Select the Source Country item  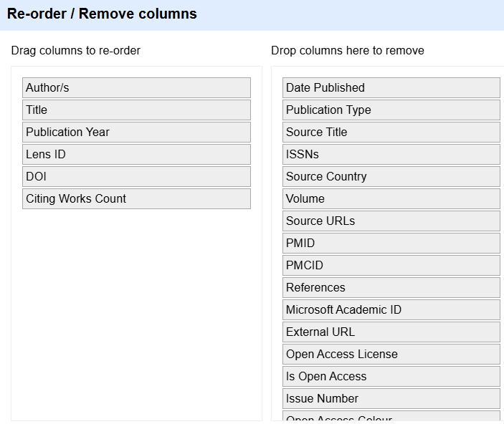(x=391, y=177)
